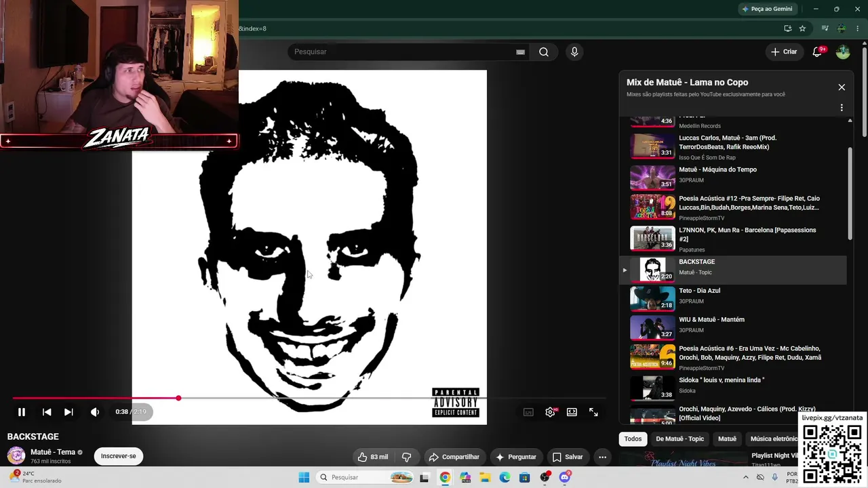Play Orochi, Maquiny, Azevedo - Cálices

(734, 413)
